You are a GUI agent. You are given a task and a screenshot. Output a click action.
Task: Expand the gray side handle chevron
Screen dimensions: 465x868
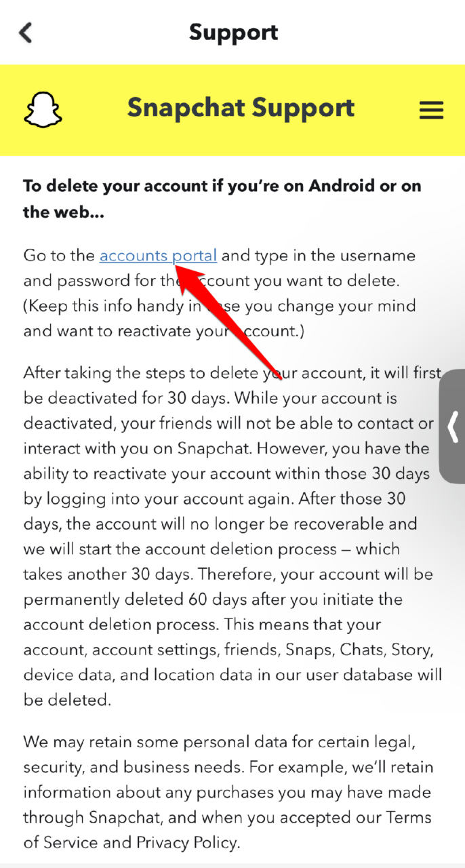(x=453, y=427)
